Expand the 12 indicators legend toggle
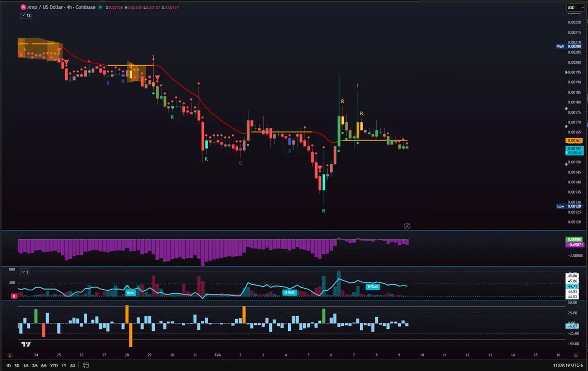 point(26,15)
